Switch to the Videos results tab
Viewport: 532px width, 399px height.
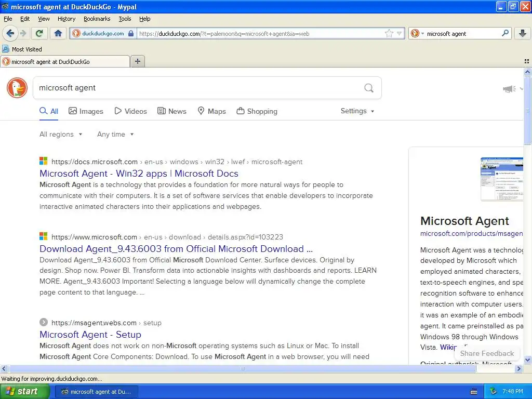130,111
